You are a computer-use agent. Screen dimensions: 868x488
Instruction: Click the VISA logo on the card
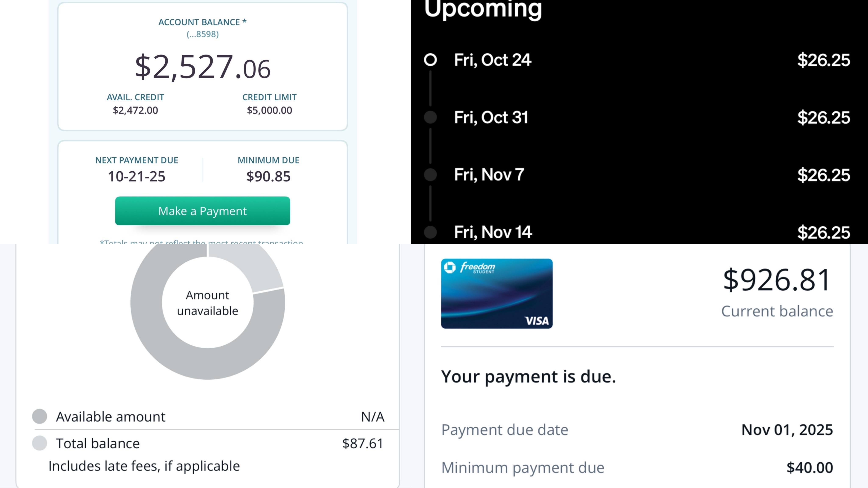point(537,321)
